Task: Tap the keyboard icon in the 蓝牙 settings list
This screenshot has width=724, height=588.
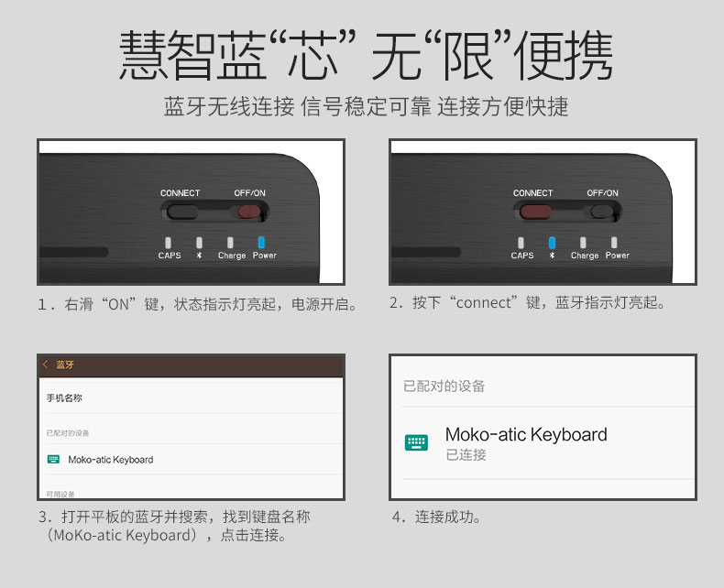Action: (x=53, y=459)
